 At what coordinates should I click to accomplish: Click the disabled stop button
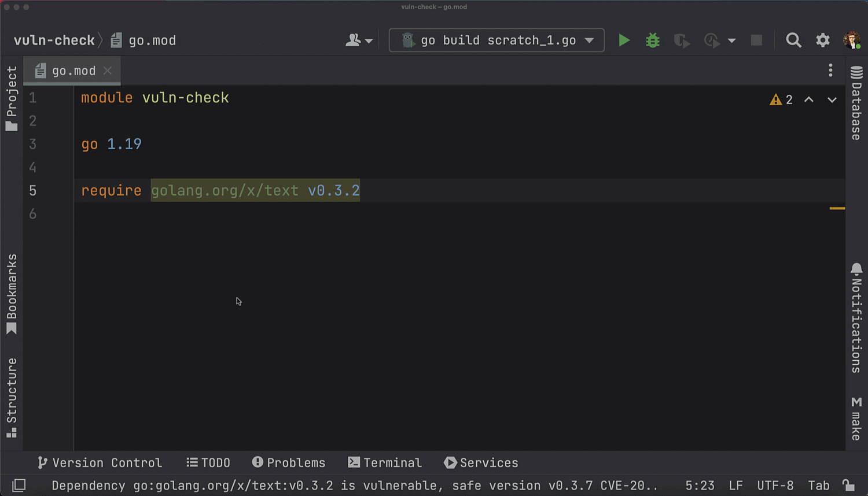(x=756, y=40)
